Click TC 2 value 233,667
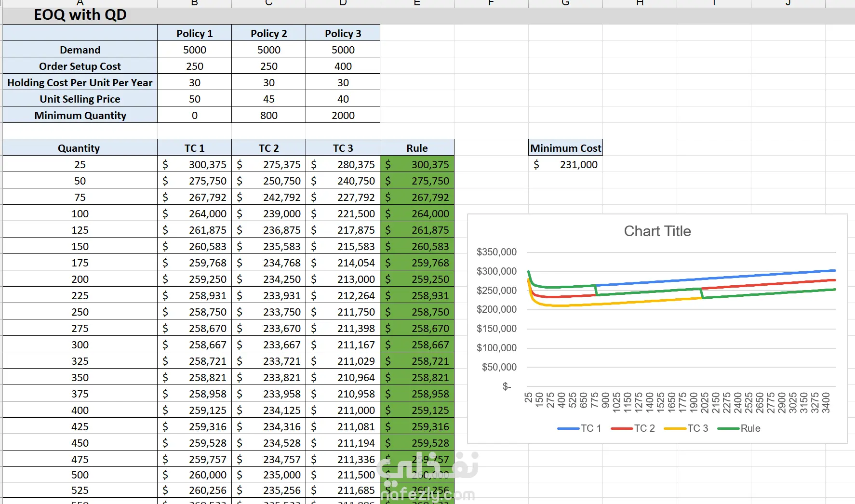 (x=268, y=345)
